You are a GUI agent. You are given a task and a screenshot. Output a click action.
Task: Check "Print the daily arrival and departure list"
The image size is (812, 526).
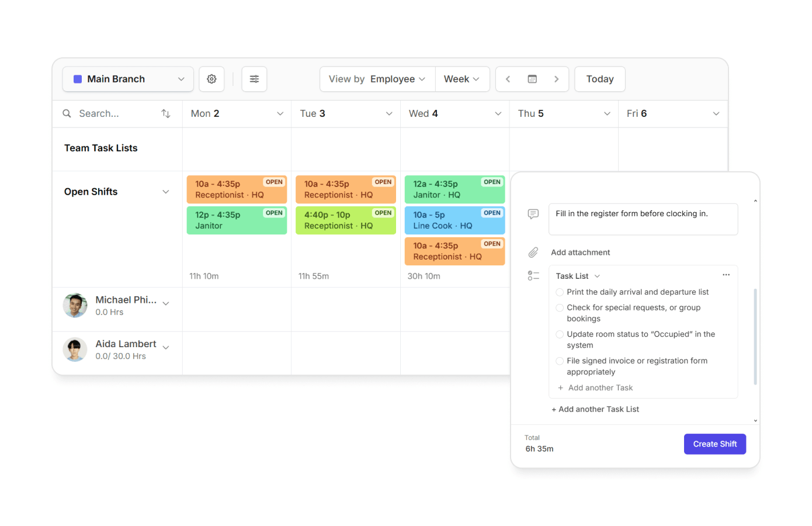560,292
